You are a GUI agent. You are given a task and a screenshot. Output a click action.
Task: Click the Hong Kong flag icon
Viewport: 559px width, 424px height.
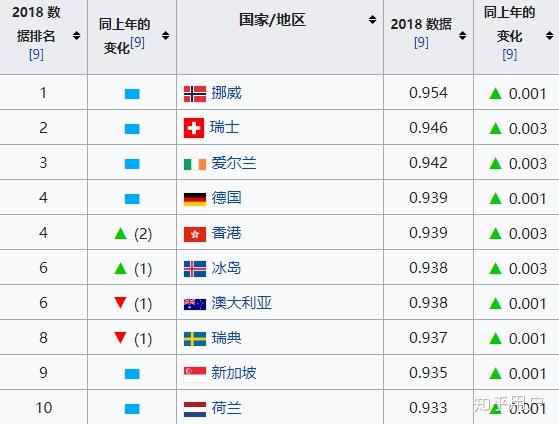[x=195, y=234]
